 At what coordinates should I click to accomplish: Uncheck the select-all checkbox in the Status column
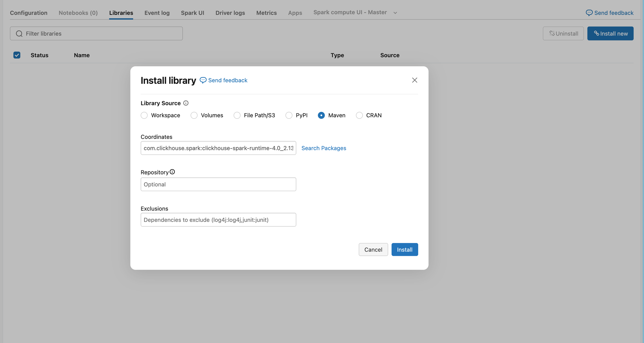point(16,55)
